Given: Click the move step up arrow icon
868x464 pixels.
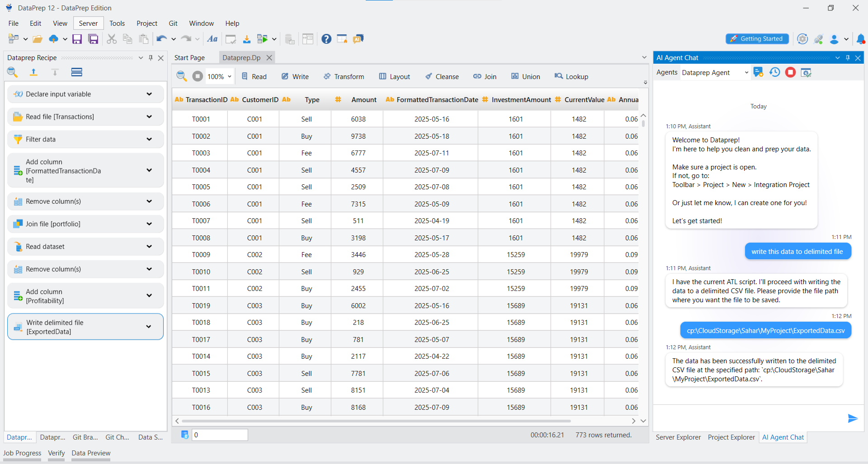Looking at the screenshot, I should pos(33,72).
